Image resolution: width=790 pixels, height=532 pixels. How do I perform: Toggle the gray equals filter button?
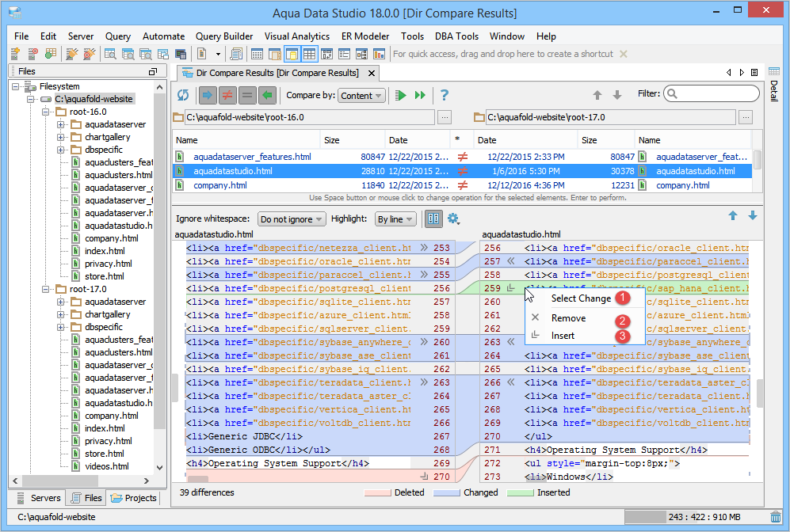247,95
